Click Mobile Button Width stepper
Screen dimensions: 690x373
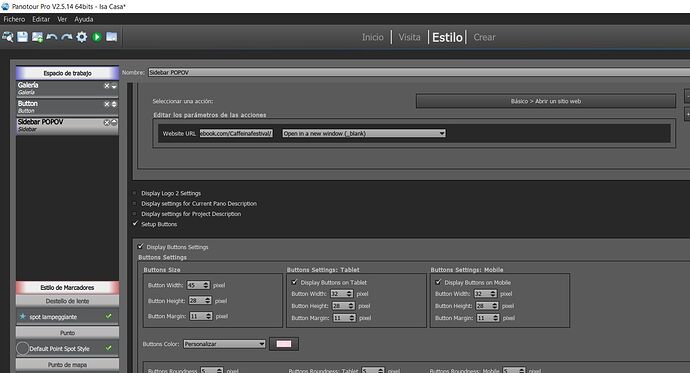(x=493, y=294)
